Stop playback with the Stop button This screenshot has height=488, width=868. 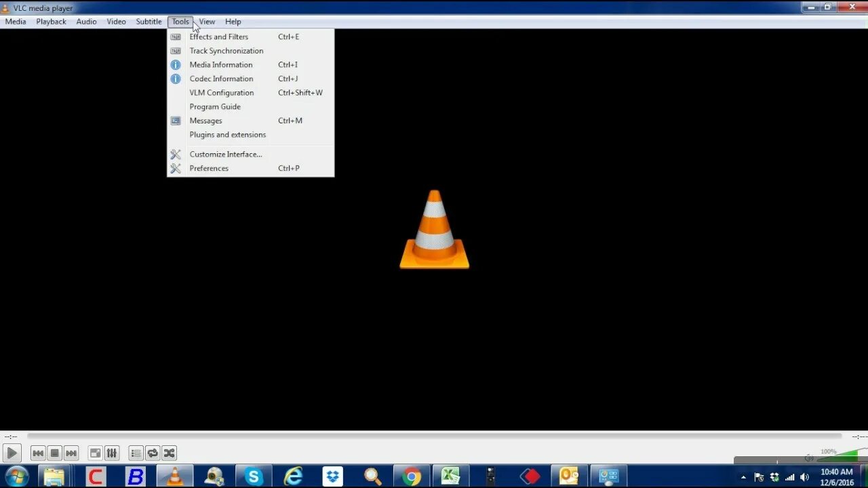pos(55,453)
